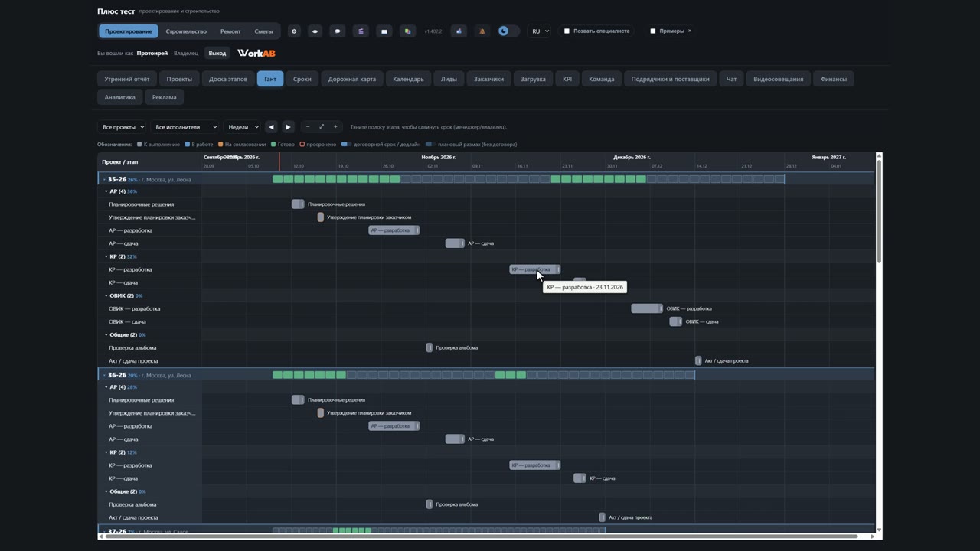Zoom in timeline with plus icon
The width and height of the screenshot is (980, 551).
[x=335, y=127]
